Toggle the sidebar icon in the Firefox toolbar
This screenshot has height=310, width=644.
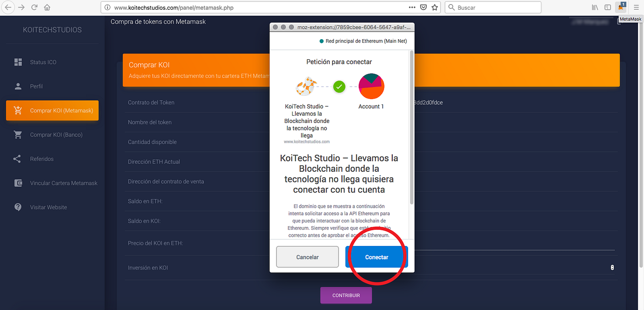[608, 7]
